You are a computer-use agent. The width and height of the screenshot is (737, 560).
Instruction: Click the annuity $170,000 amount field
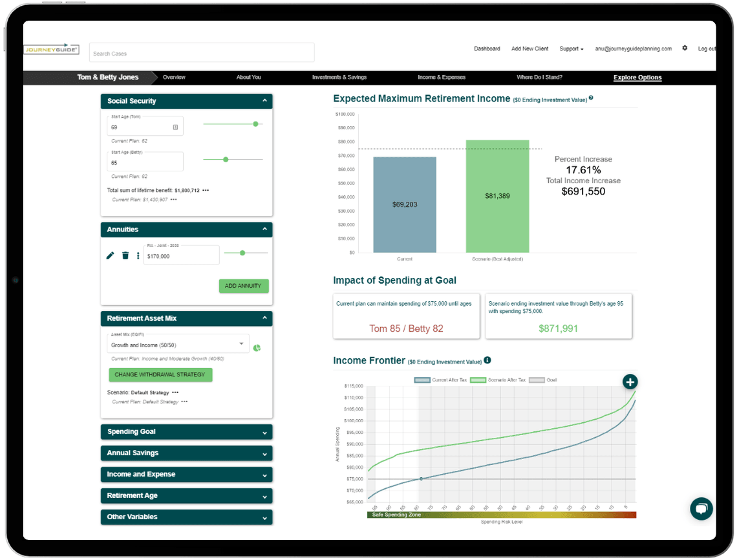point(182,255)
